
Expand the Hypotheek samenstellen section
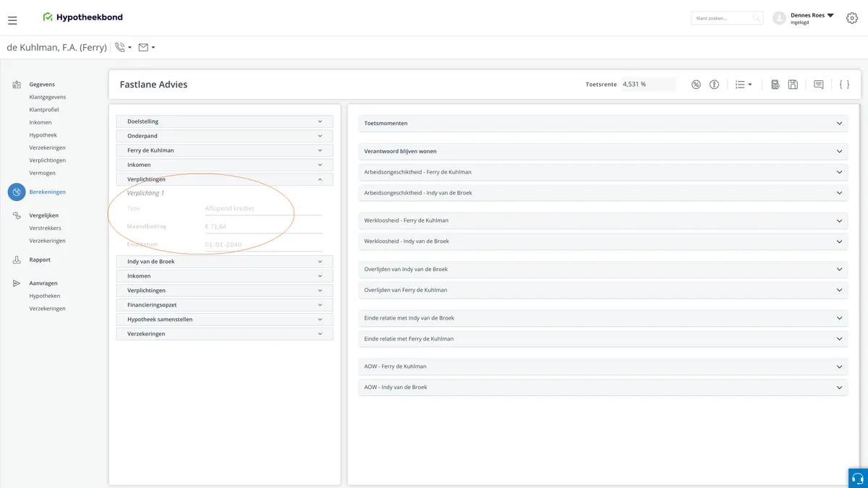tap(225, 320)
